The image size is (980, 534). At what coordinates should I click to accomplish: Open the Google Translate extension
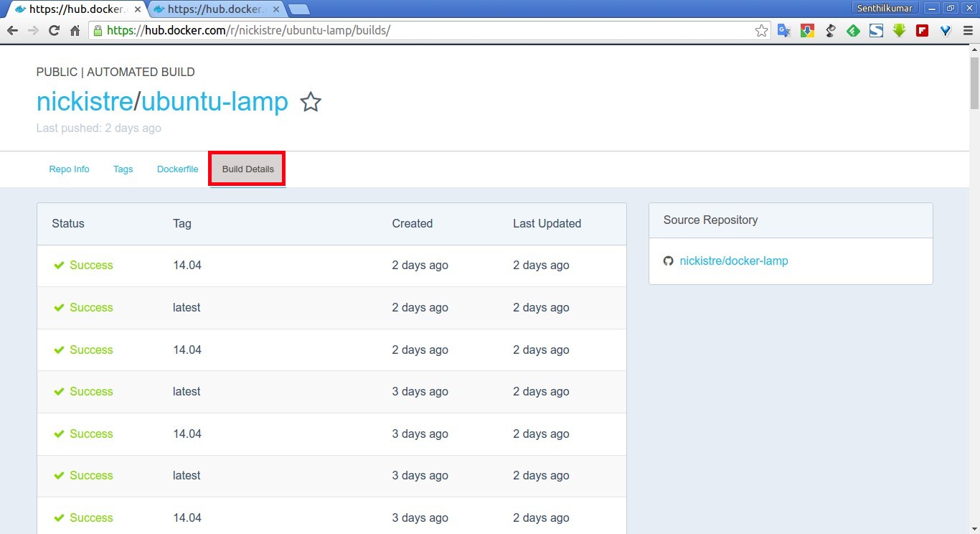tap(784, 31)
